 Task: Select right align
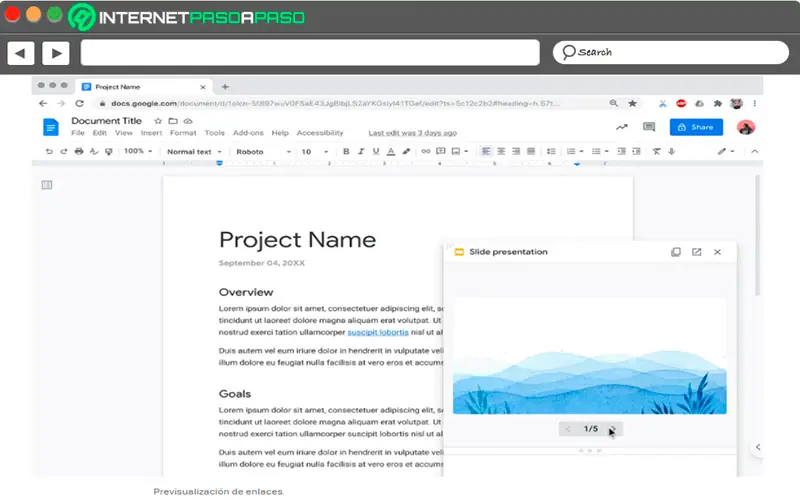tap(516, 151)
